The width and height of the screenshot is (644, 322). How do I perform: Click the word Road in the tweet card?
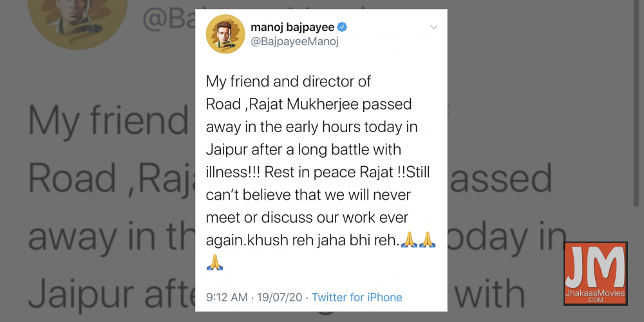tap(223, 105)
